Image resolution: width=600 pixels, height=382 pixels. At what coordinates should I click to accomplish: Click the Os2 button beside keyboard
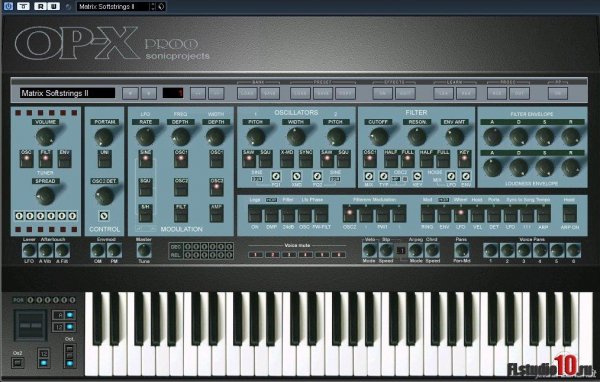coord(18,362)
